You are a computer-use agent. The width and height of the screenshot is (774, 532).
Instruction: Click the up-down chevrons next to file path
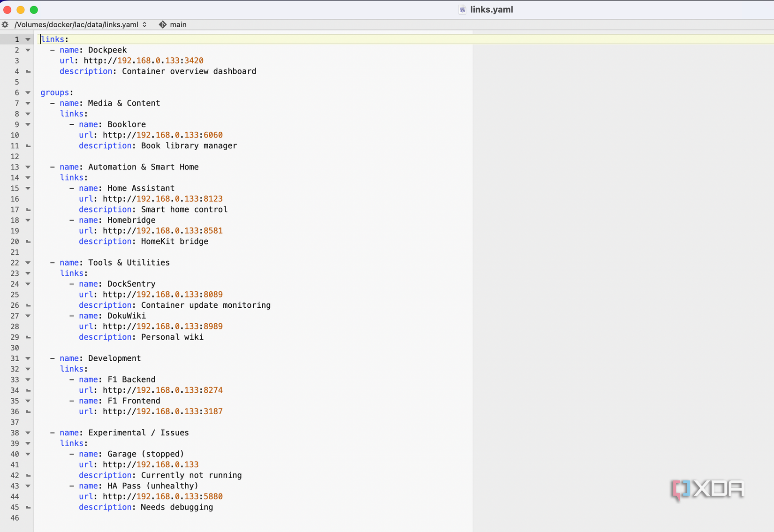(144, 24)
